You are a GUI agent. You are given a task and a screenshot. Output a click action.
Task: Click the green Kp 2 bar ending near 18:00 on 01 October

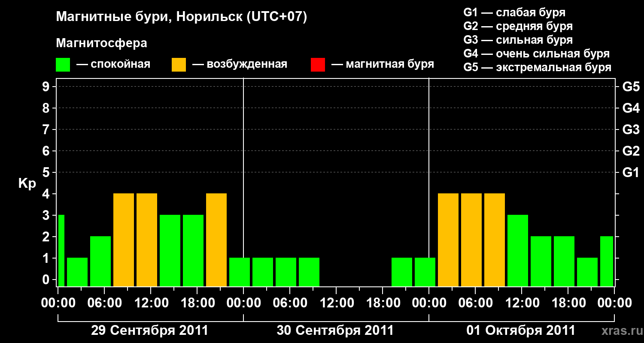pos(564,261)
